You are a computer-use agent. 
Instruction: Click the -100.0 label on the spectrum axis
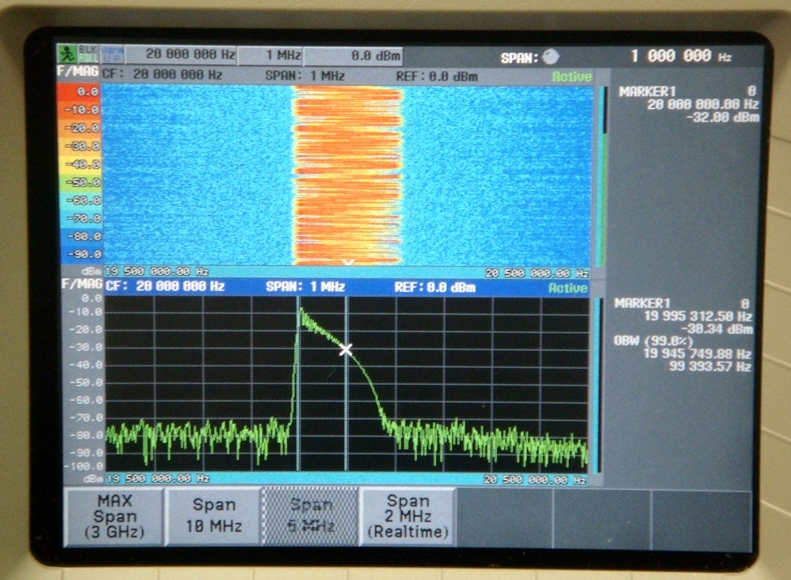tap(86, 466)
